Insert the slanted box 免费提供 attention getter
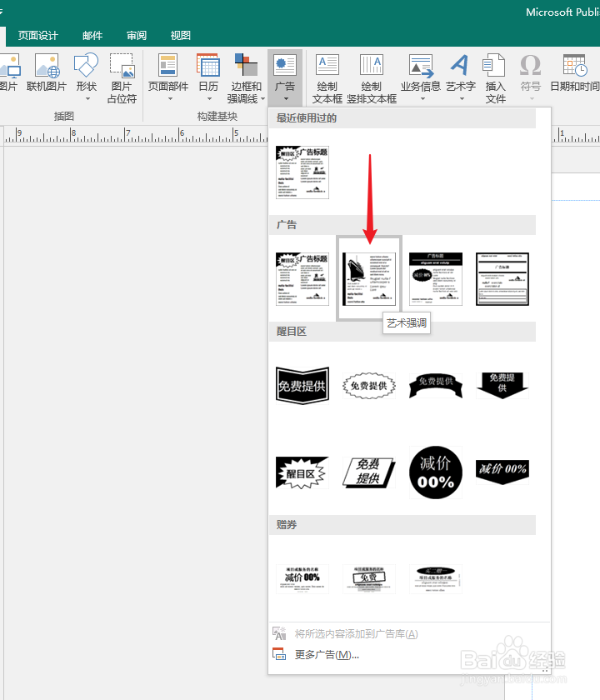The image size is (600, 700). [x=369, y=472]
